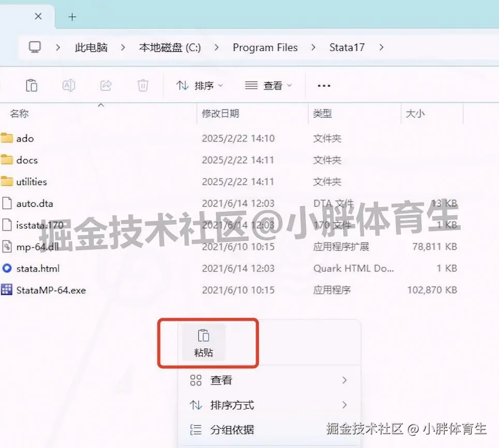The height and width of the screenshot is (448, 499).
Task: Click 本地磁盘 (C:) in the address bar
Action: tap(170, 47)
